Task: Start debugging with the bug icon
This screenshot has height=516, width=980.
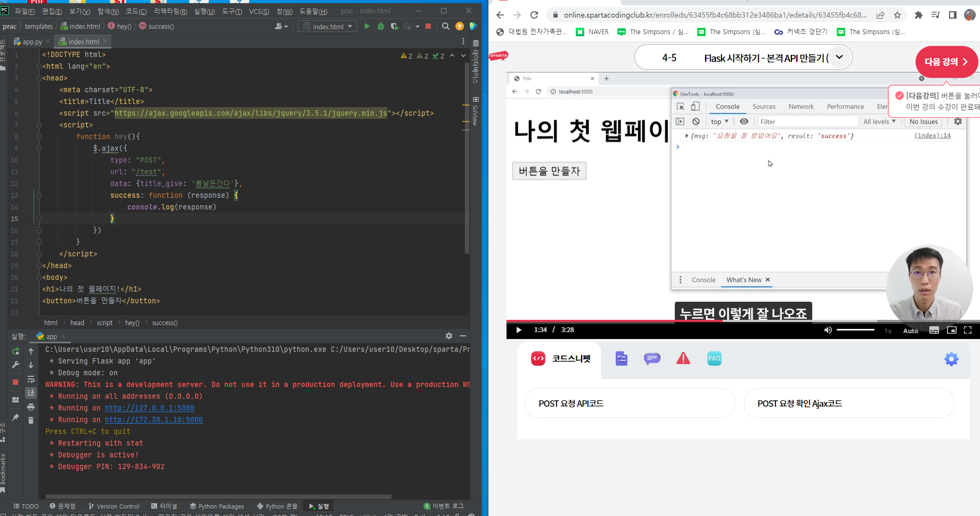Action: pyautogui.click(x=381, y=26)
